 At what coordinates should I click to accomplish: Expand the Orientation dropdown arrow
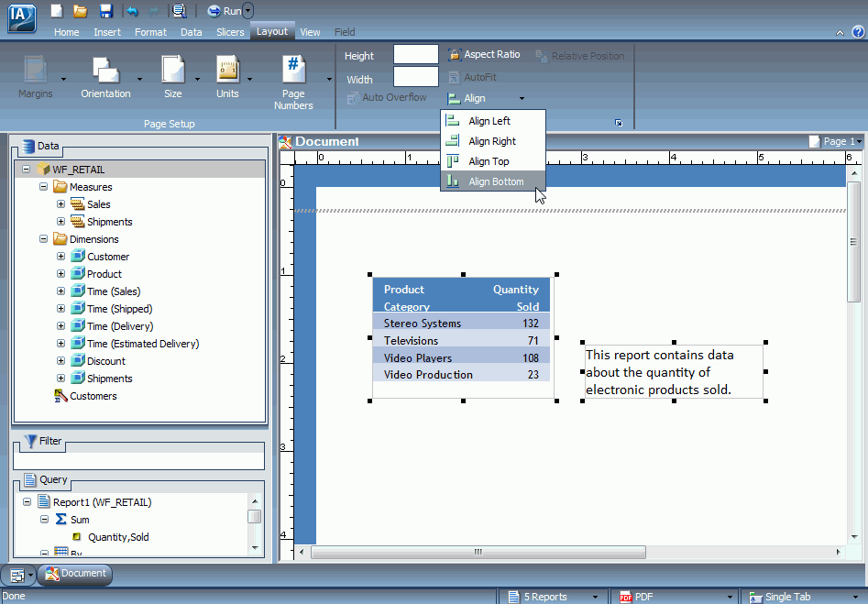tap(139, 79)
